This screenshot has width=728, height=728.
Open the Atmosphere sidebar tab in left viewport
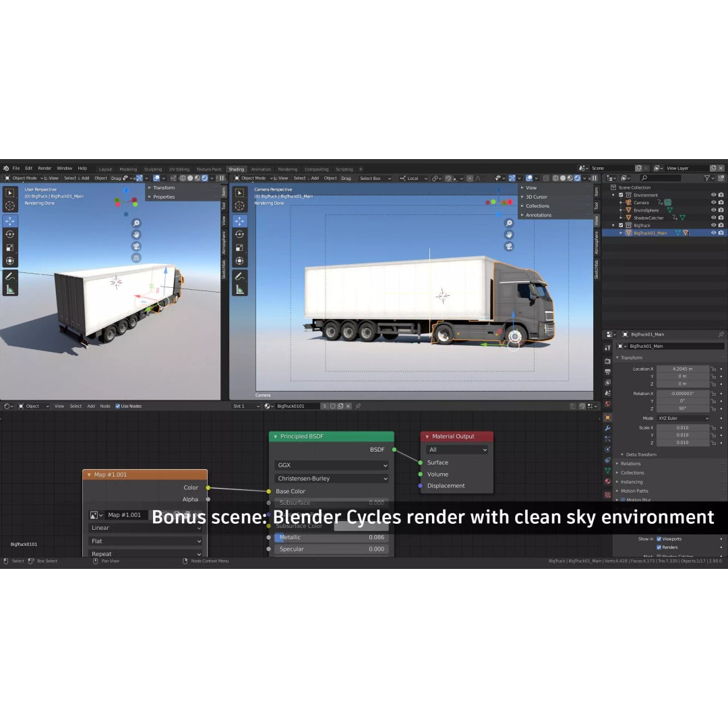(x=223, y=243)
